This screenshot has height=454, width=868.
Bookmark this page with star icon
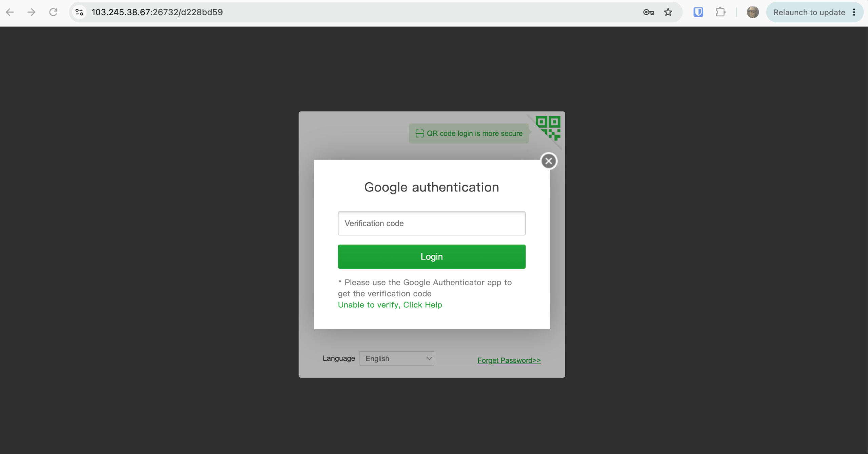[x=668, y=12]
